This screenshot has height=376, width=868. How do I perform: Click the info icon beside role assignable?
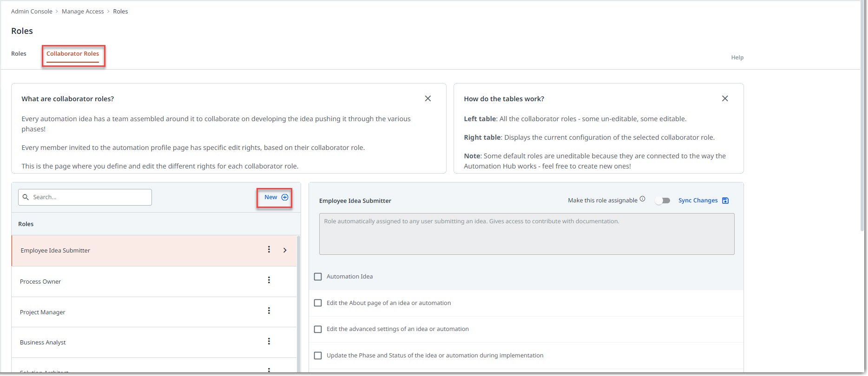(x=643, y=199)
